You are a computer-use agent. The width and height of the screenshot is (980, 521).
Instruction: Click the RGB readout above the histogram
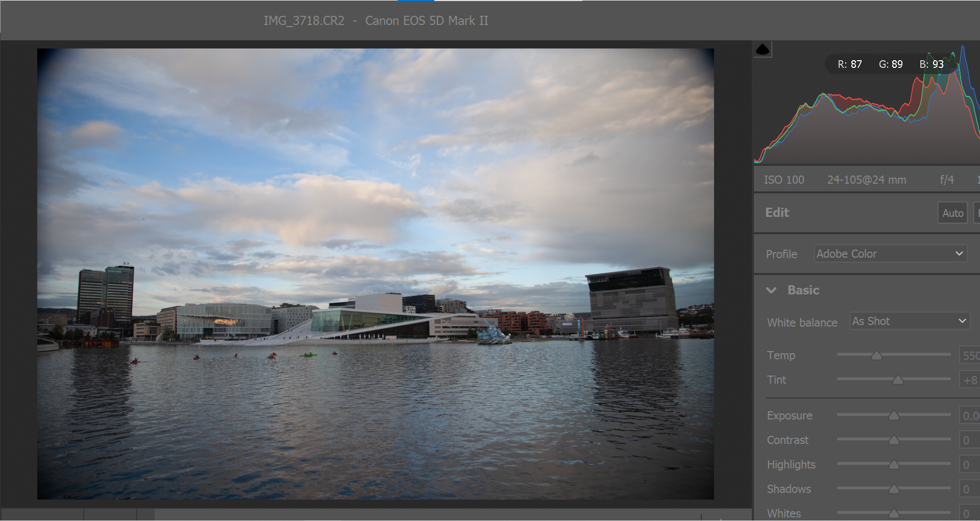tap(890, 64)
